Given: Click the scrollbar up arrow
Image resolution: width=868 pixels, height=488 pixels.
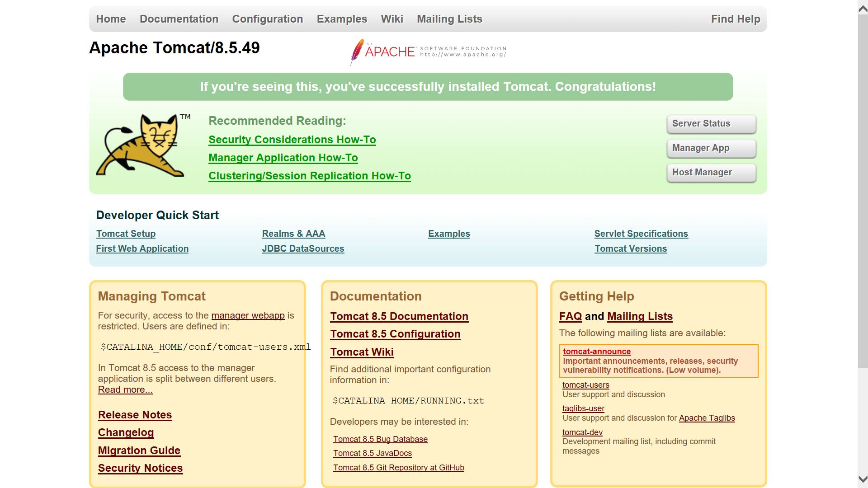Looking at the screenshot, I should [863, 9].
